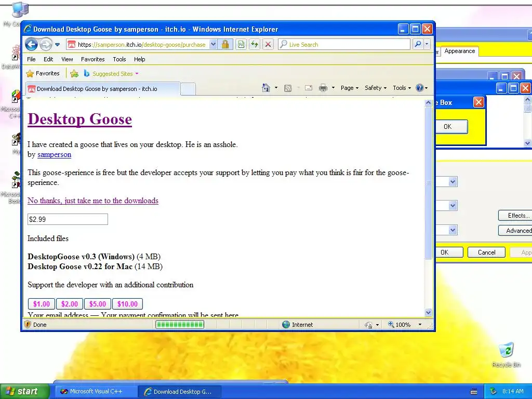Click the Print icon
The image size is (532, 399).
[x=323, y=88]
